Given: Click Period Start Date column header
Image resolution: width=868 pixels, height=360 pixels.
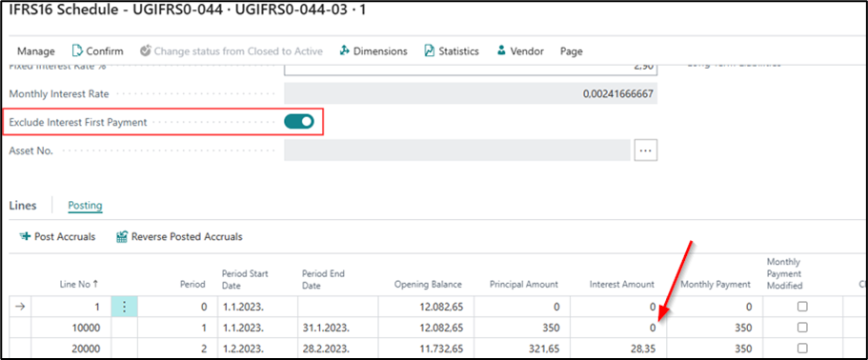Looking at the screenshot, I should point(245,279).
